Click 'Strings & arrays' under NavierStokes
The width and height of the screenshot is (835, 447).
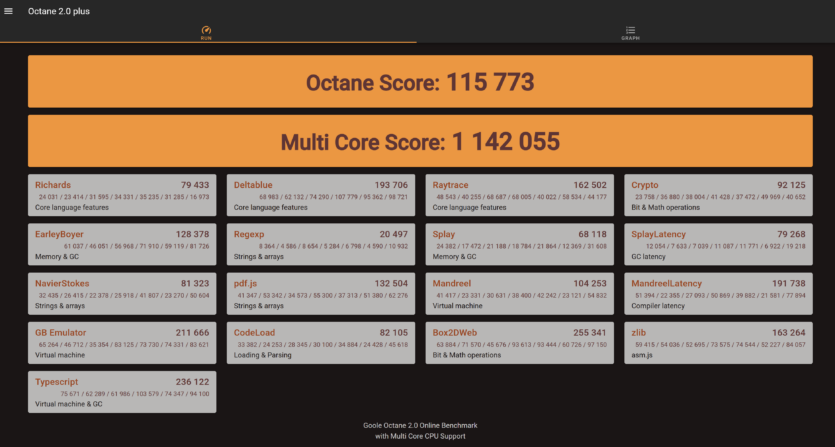tap(60, 306)
